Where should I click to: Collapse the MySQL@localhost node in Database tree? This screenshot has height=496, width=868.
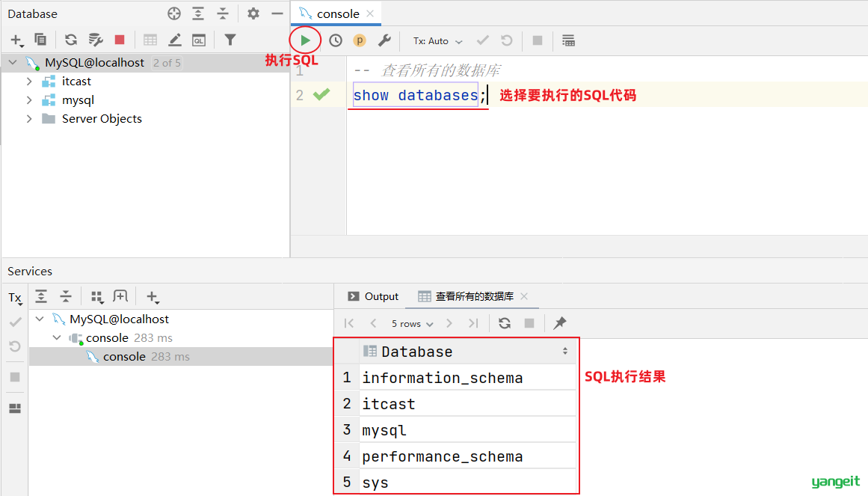[x=13, y=63]
